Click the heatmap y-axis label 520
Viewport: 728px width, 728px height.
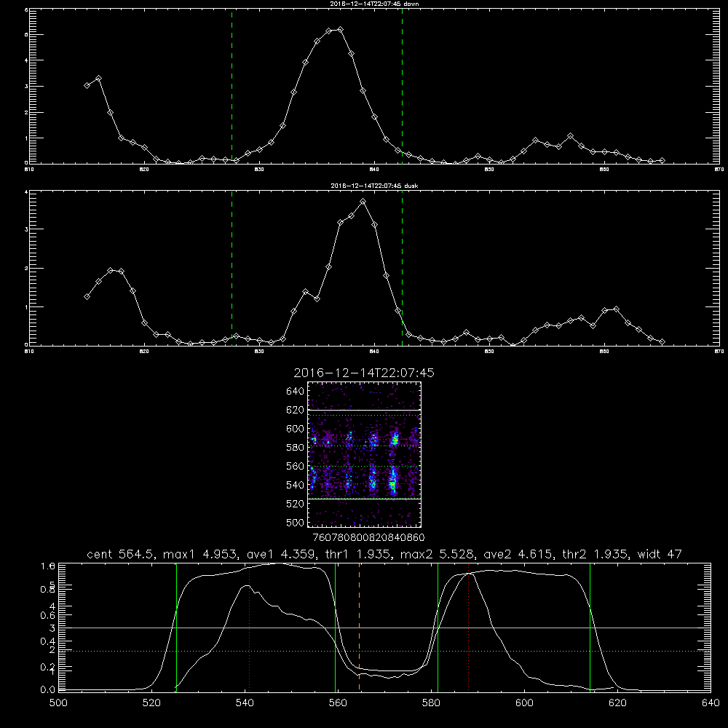pyautogui.click(x=296, y=504)
